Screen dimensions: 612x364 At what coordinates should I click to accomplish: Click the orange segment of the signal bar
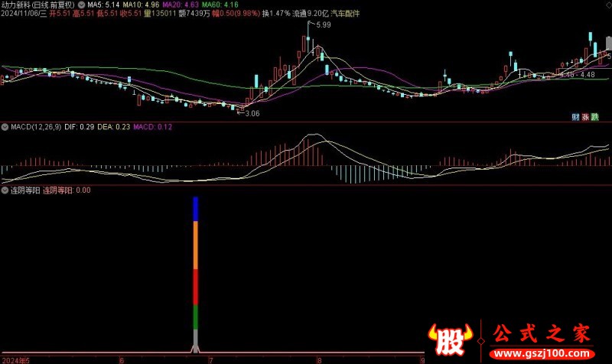[196, 245]
